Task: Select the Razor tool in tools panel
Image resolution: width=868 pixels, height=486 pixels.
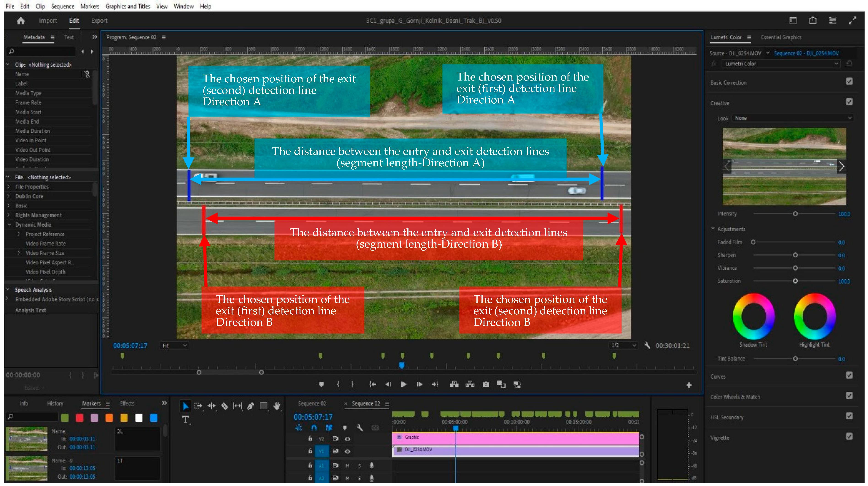Action: [224, 406]
